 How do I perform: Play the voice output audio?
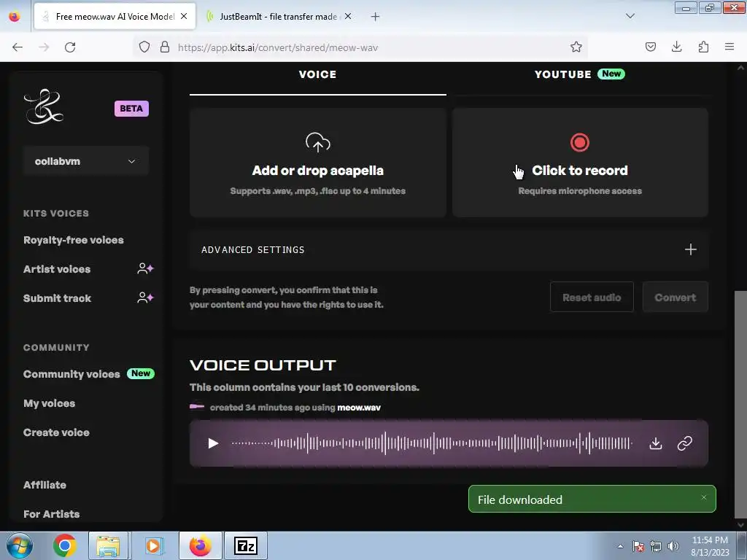pos(213,443)
